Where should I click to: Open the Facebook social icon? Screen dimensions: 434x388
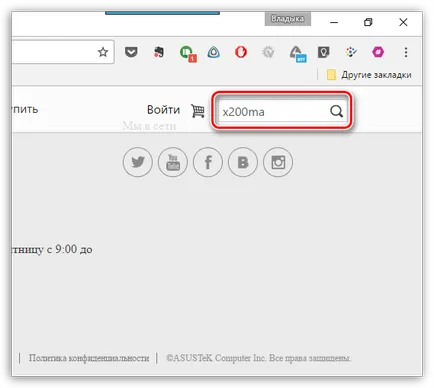208,162
